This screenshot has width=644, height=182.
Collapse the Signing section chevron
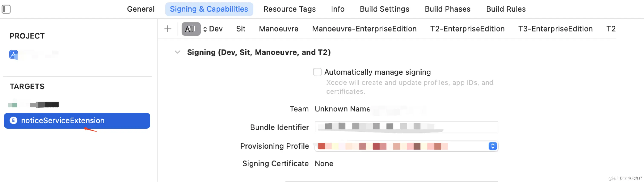[x=178, y=52]
